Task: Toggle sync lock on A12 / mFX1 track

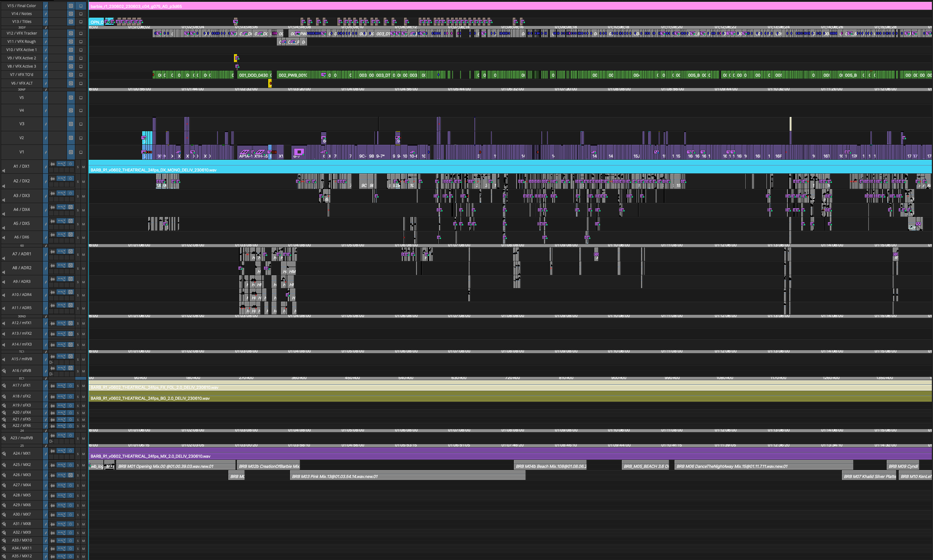Action: 46,323
